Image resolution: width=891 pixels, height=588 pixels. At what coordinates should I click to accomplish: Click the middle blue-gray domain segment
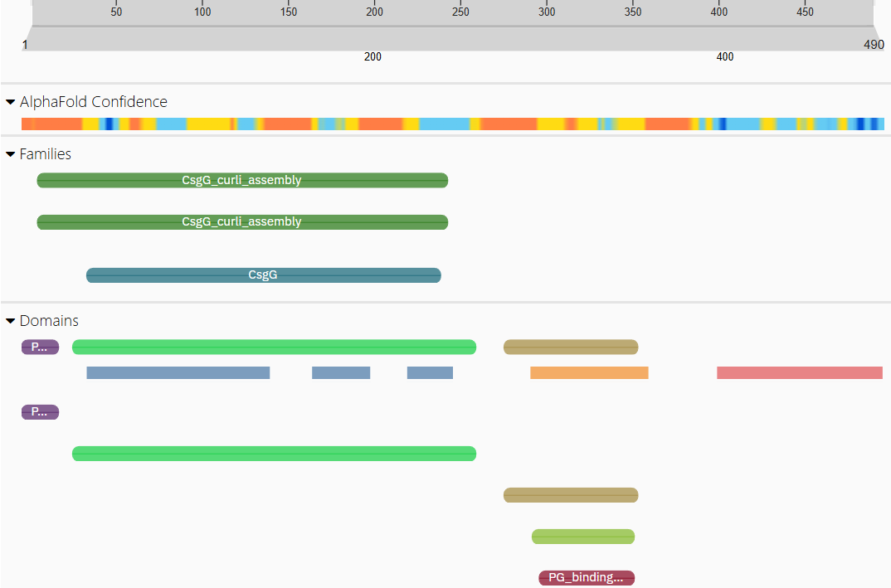coord(341,372)
